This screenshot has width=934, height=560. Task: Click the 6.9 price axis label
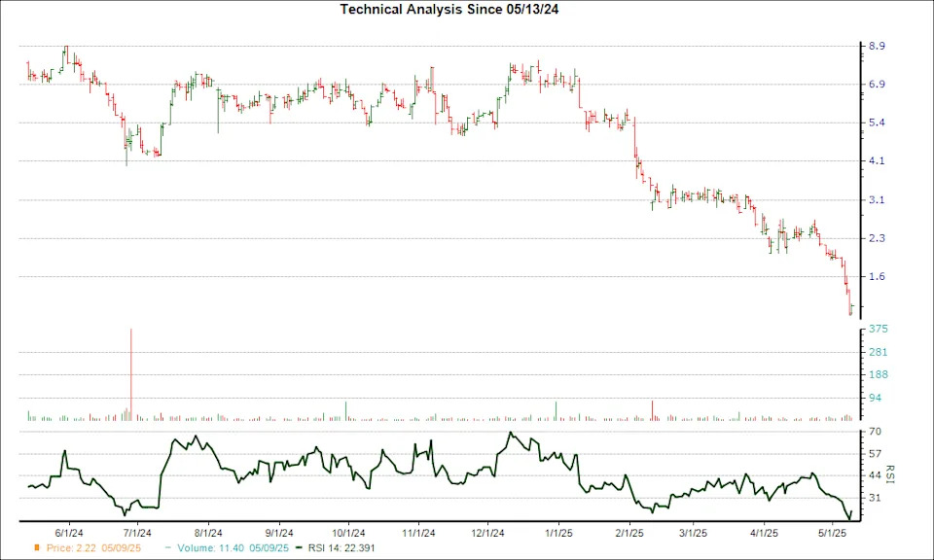pyautogui.click(x=877, y=85)
